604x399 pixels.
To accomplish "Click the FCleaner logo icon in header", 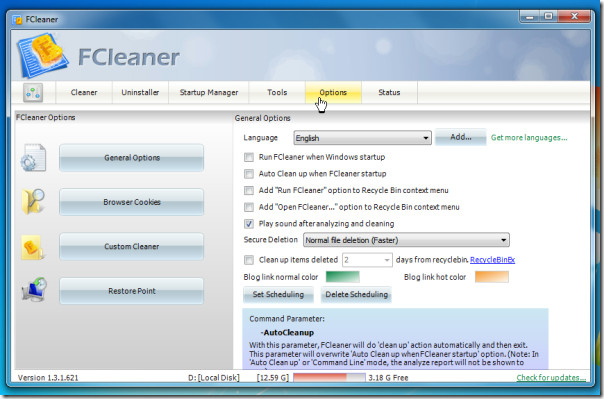I will [x=42, y=55].
